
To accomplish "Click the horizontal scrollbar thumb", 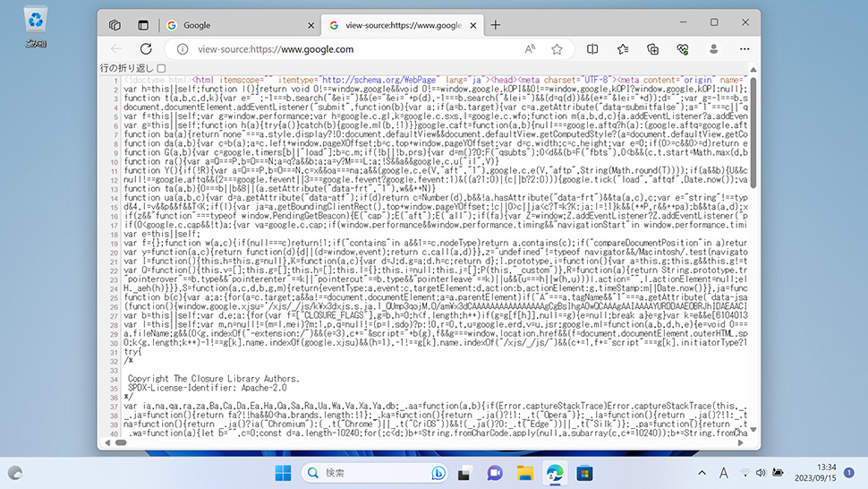I will click(121, 443).
